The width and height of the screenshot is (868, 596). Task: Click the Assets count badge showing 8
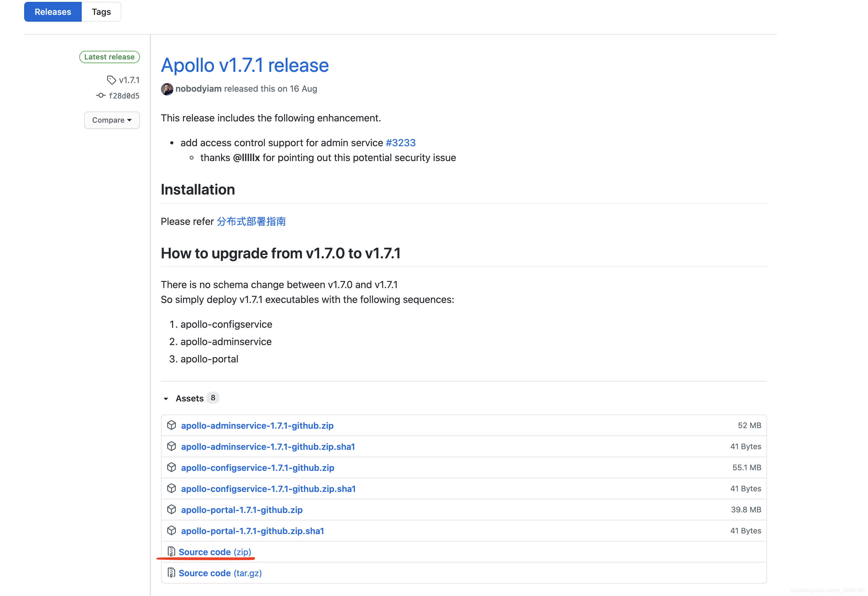pos(213,398)
